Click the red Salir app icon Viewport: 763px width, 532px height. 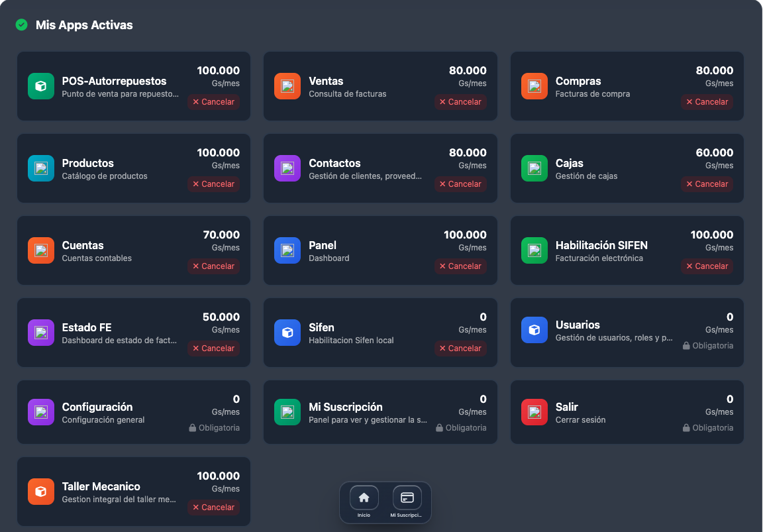534,412
